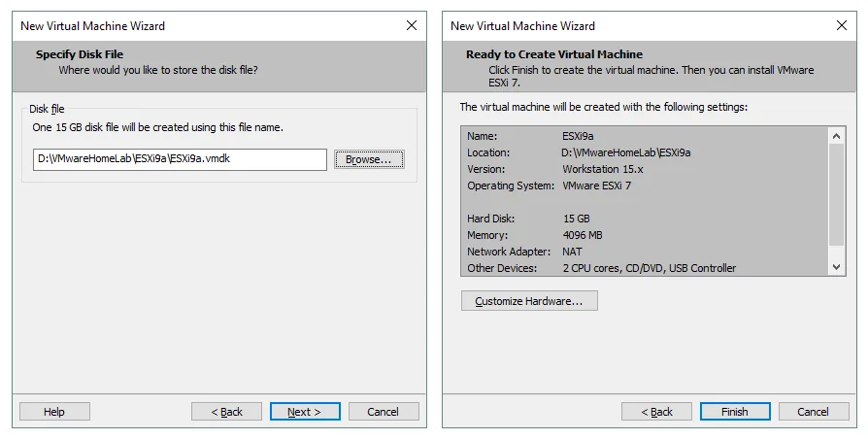Click Next in Specify Disk File wizard

pyautogui.click(x=305, y=412)
